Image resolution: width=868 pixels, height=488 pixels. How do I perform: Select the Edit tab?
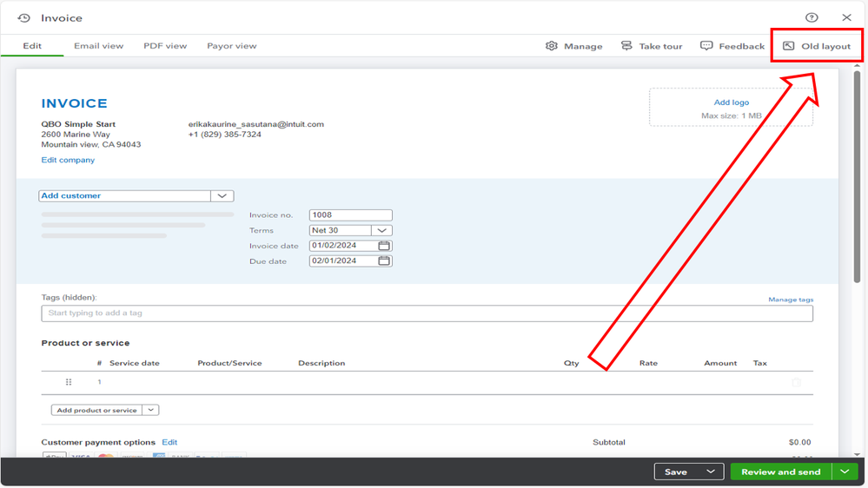32,46
